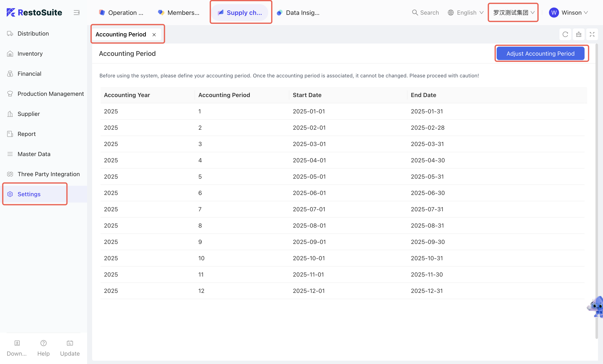Click the RestoSuite logo
This screenshot has height=364, width=603.
pos(34,13)
